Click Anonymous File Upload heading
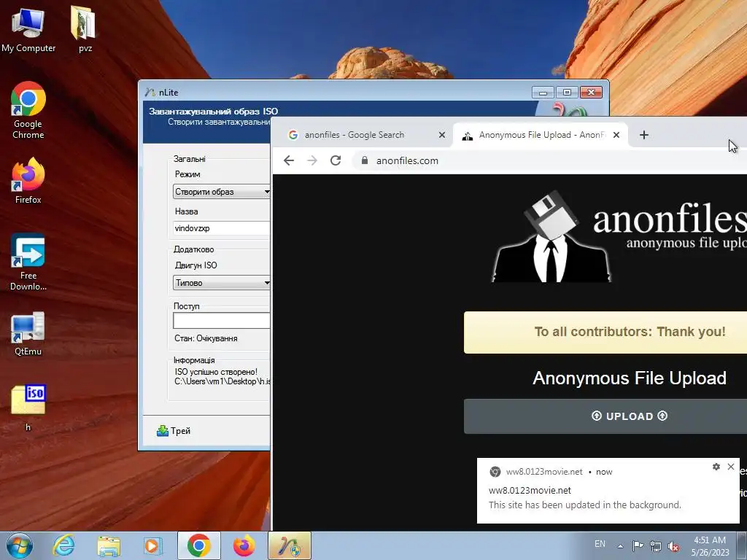Viewport: 747px width, 560px height. coord(629,378)
